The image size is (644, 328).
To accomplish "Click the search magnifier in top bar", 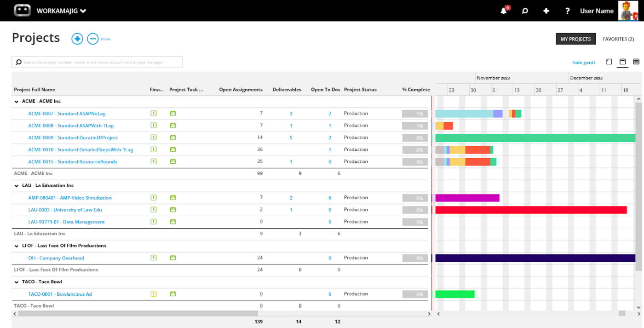I will tap(525, 11).
